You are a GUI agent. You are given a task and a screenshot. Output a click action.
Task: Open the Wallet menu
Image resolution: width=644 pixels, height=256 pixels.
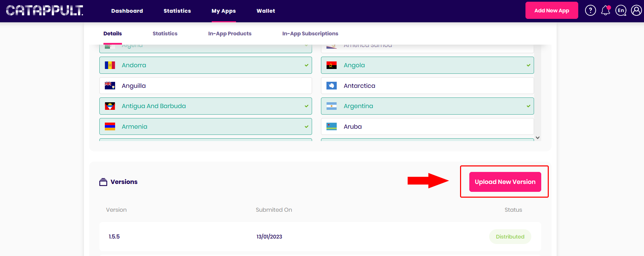coord(266,11)
